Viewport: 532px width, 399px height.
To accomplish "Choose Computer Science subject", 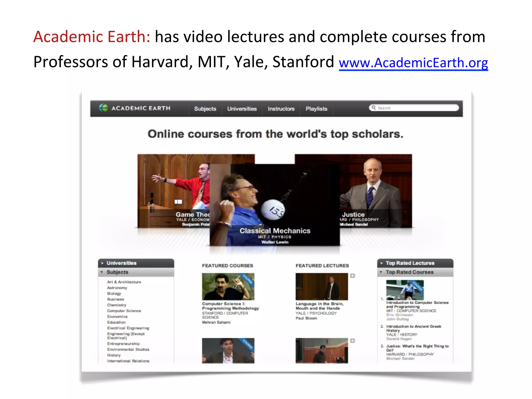I will click(124, 311).
